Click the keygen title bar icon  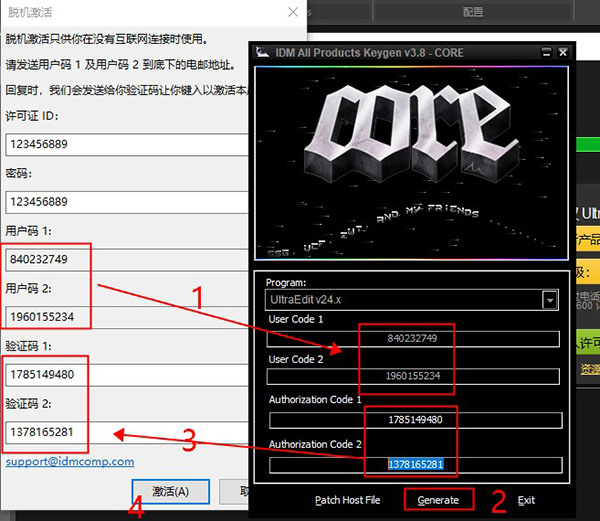(x=262, y=52)
